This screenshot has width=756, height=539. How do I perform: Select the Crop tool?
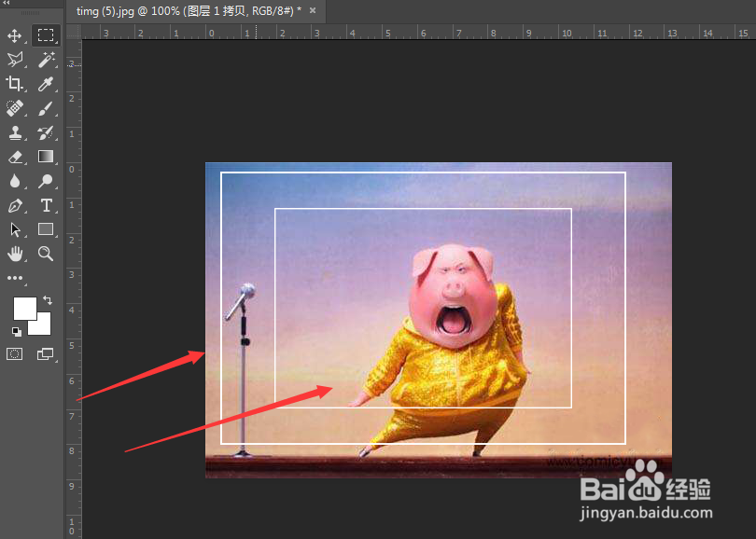(14, 84)
